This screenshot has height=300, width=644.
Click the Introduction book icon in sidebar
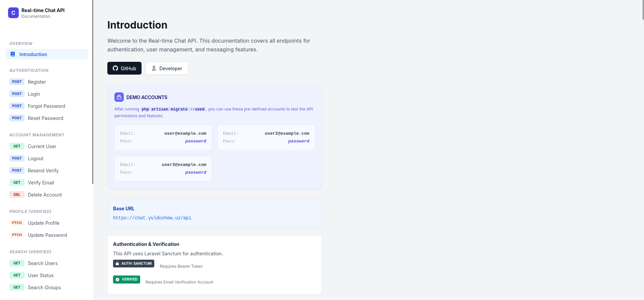(13, 54)
